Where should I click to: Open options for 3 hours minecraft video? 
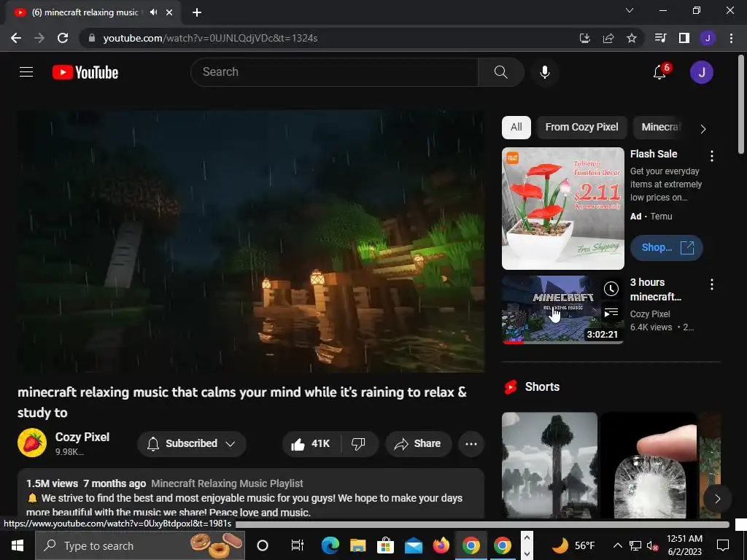pyautogui.click(x=712, y=285)
